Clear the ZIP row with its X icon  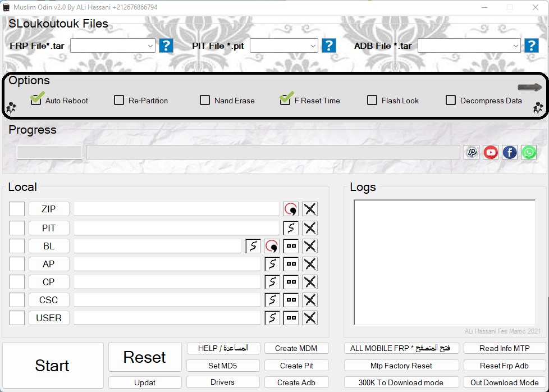310,209
